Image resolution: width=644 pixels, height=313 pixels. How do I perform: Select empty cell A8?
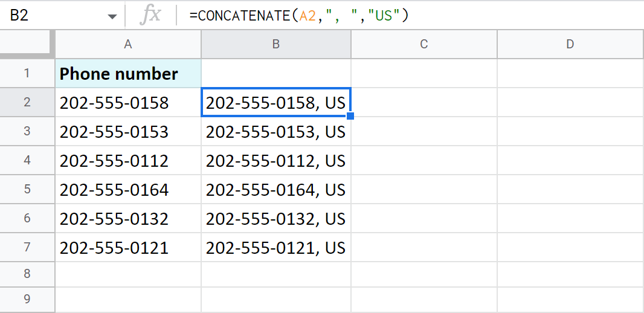coord(128,274)
